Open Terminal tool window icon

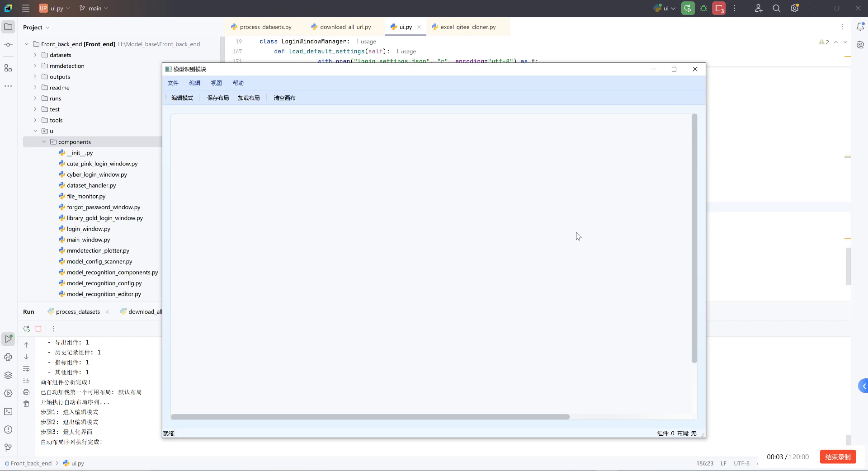tap(8, 411)
